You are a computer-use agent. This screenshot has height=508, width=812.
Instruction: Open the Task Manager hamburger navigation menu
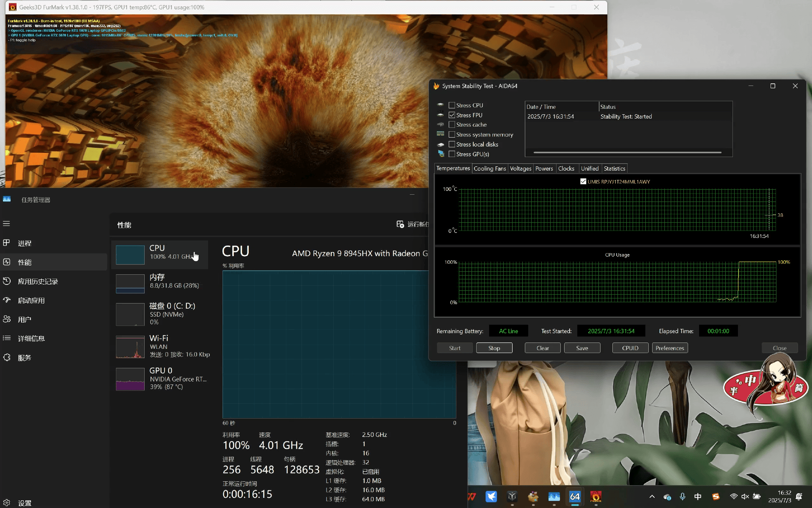click(x=6, y=224)
